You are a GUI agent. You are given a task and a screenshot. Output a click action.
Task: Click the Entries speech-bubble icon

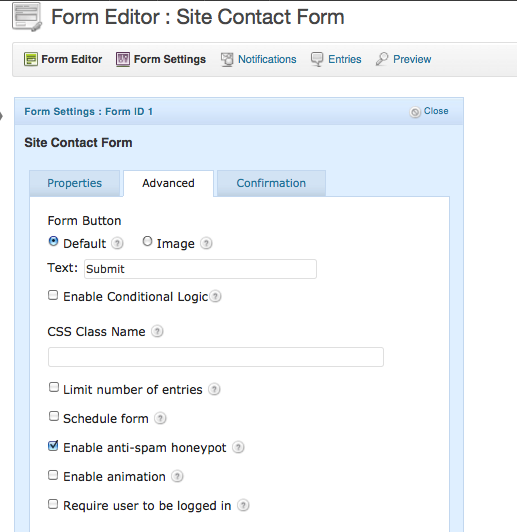tap(317, 59)
